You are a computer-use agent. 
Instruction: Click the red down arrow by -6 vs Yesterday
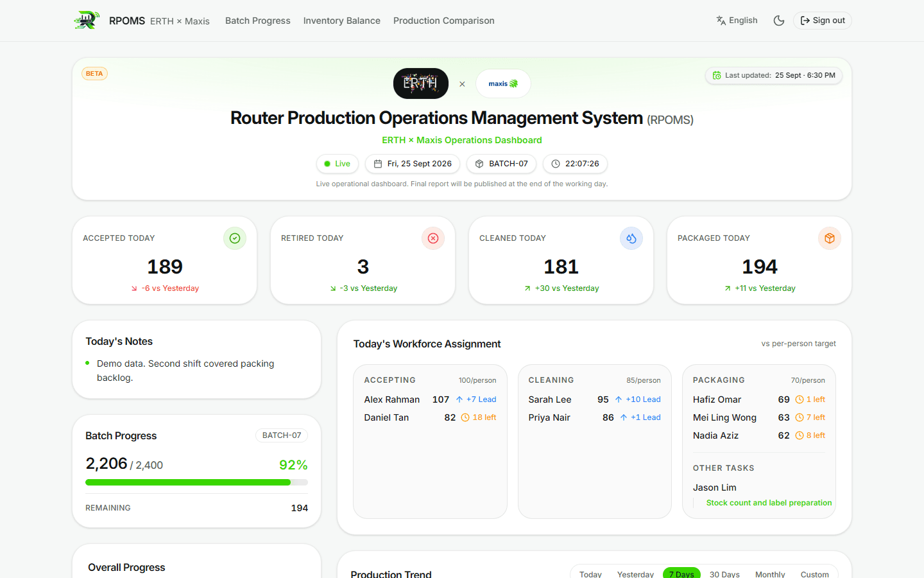click(134, 288)
